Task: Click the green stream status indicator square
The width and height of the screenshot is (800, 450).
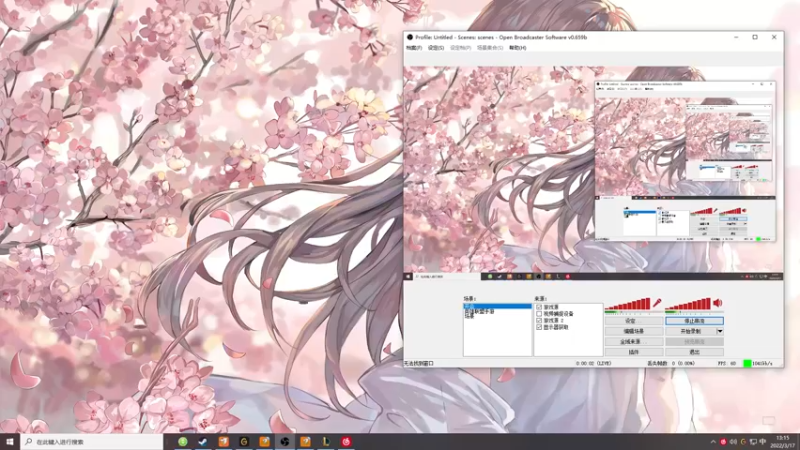Action: pyautogui.click(x=747, y=363)
